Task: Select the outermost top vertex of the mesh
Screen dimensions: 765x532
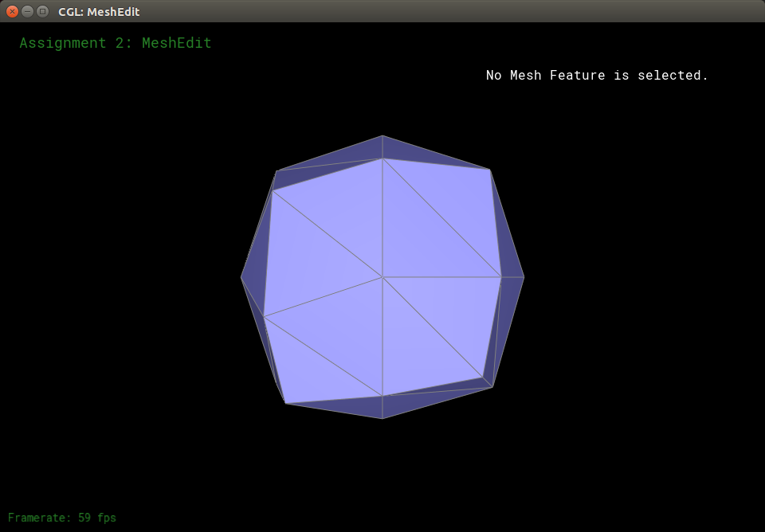Action: click(382, 136)
